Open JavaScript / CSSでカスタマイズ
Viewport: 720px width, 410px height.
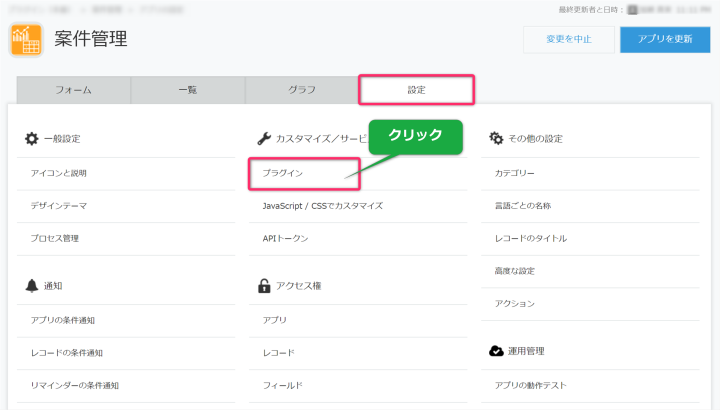315,205
